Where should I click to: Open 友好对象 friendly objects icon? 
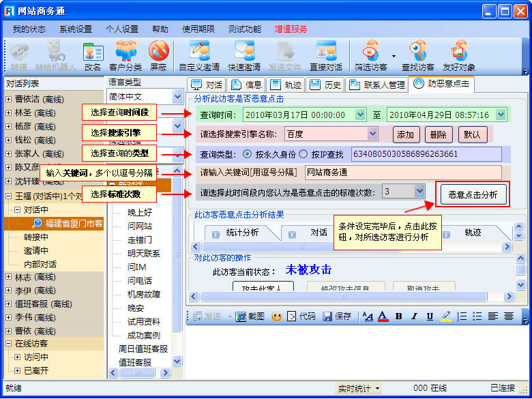point(459,56)
